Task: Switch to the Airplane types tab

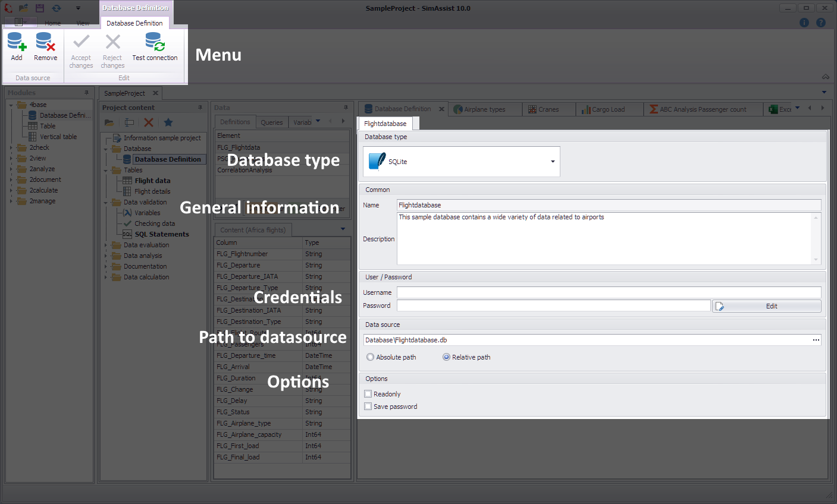Action: pyautogui.click(x=484, y=109)
